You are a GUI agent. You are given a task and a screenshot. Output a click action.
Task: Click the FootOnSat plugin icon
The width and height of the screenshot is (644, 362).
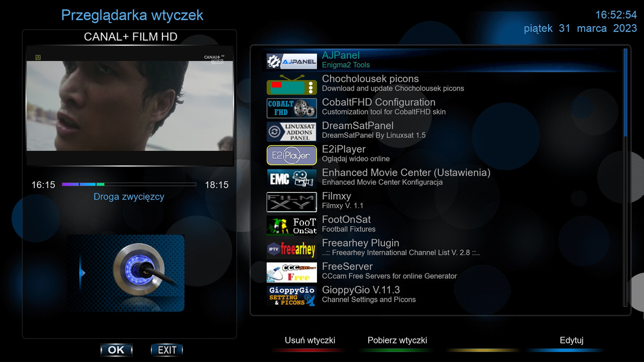click(x=292, y=225)
